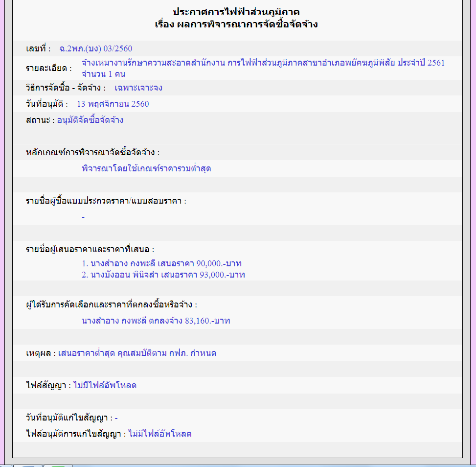Select the document number "ฉ.2พภ.(บง) 03/2560"
The image size is (476, 467).
pos(95,48)
